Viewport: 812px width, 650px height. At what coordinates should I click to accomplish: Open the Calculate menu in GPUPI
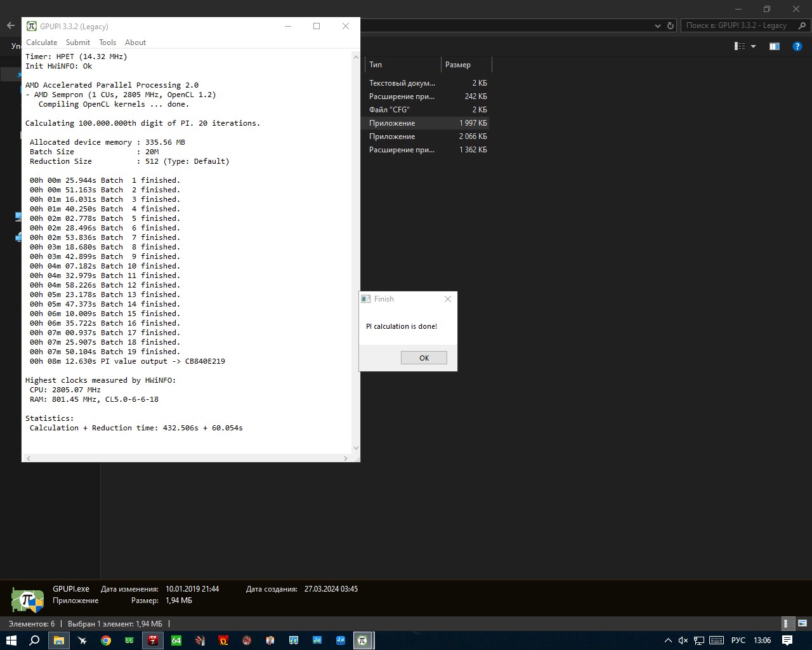41,43
